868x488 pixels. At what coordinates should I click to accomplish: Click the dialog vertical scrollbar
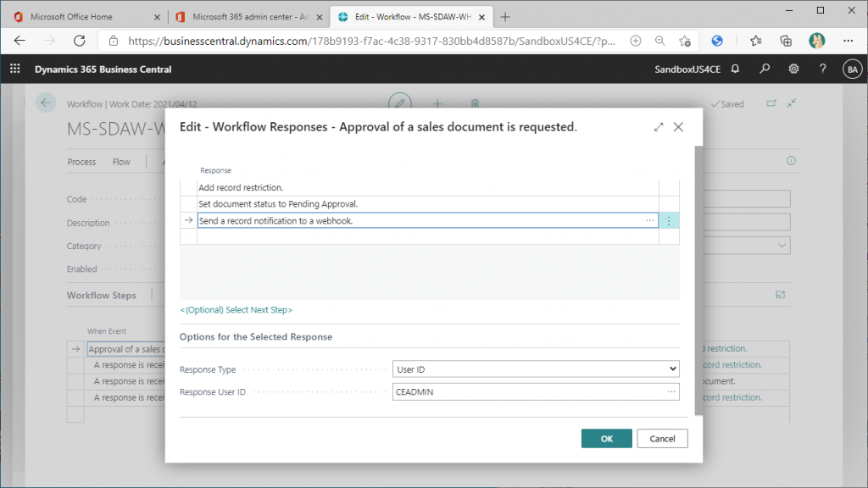698,280
